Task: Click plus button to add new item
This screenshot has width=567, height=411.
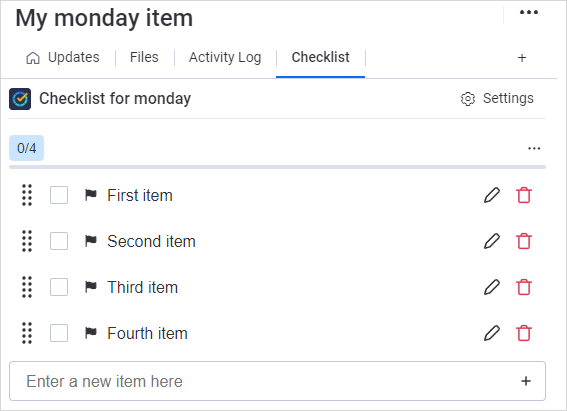Action: click(526, 381)
